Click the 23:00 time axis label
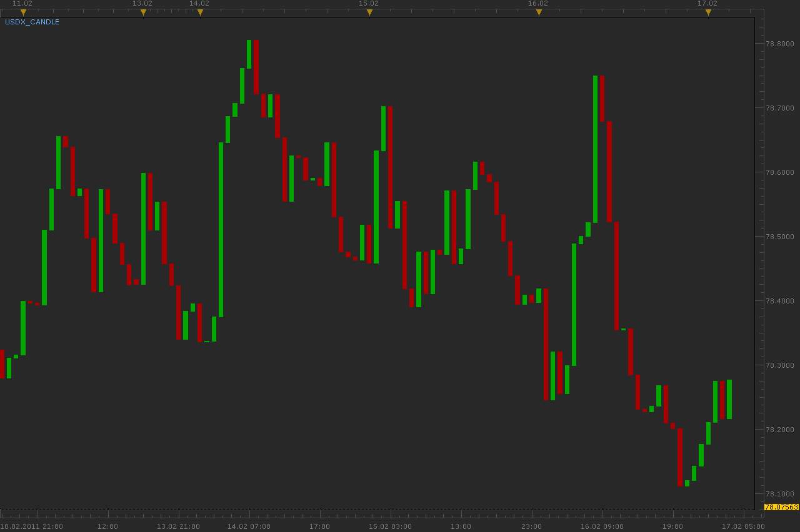Viewport: 800px width, 532px height. [x=531, y=526]
